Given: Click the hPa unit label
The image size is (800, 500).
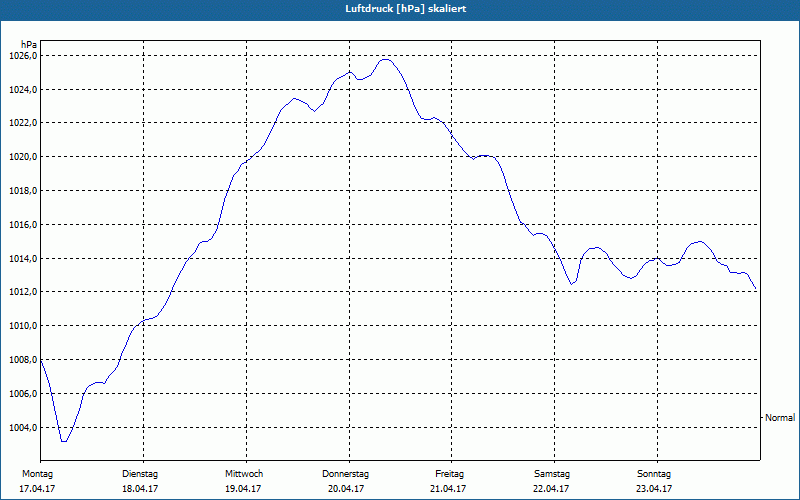Looking at the screenshot, I should (29, 44).
